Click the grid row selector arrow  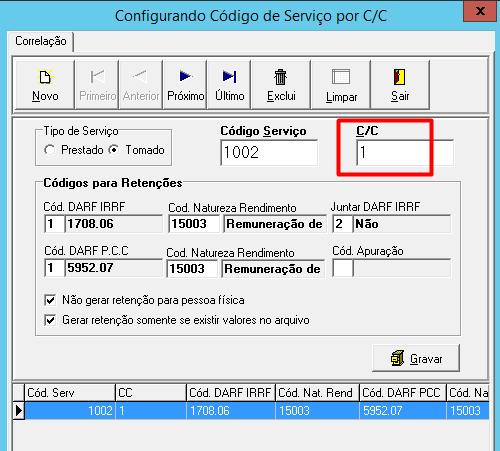(x=19, y=411)
